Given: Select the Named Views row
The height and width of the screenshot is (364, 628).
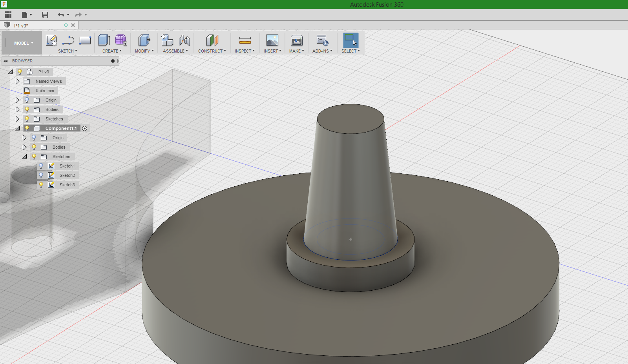Looking at the screenshot, I should tap(44, 81).
